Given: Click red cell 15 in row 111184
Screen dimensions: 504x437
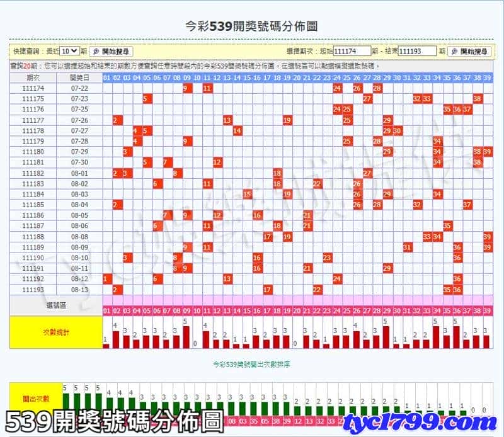Looking at the screenshot, I should tap(247, 194).
